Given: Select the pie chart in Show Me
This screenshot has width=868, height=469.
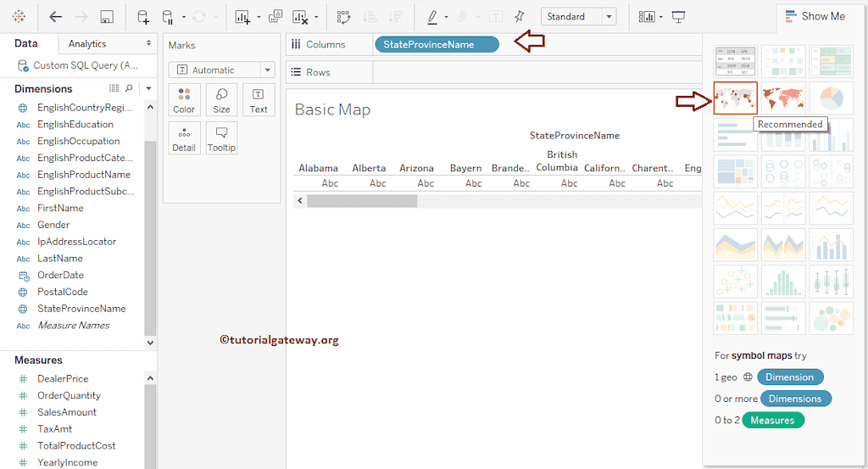Looking at the screenshot, I should [831, 98].
